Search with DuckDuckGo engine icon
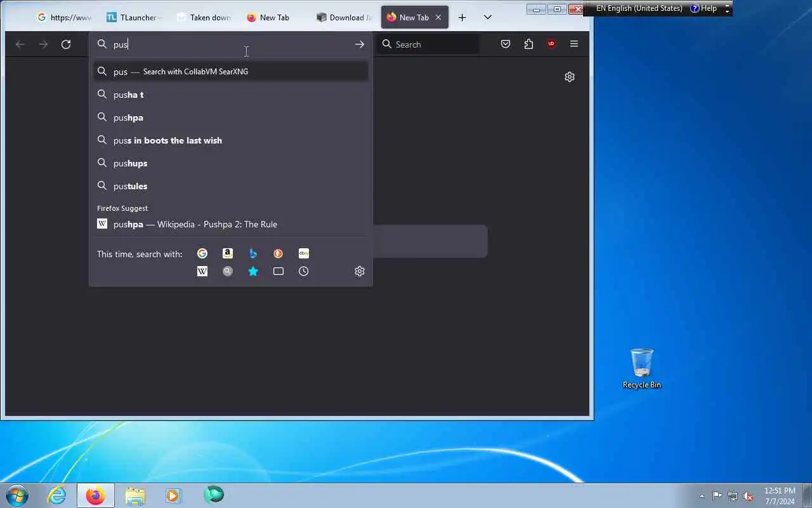The height and width of the screenshot is (508, 812). [278, 253]
